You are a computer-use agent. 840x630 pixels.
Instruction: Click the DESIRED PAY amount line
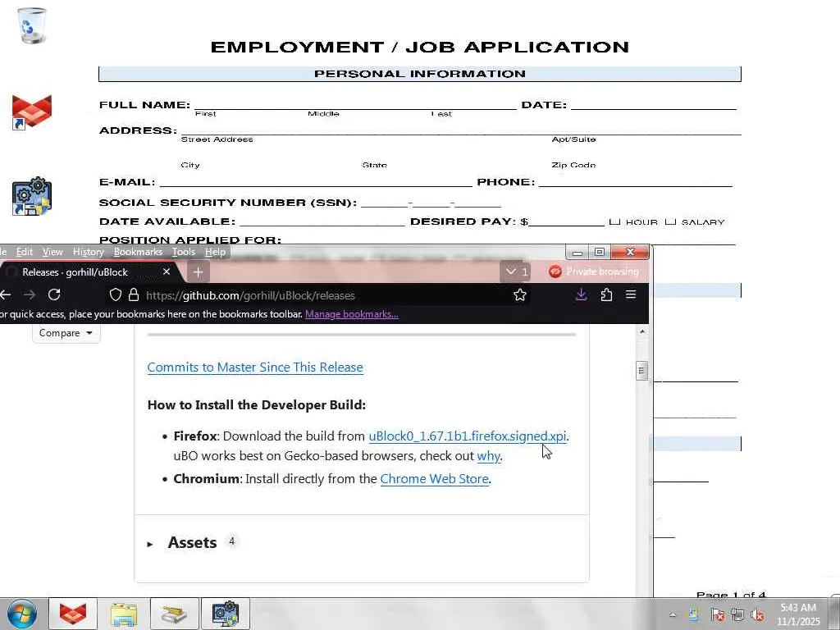(x=566, y=223)
